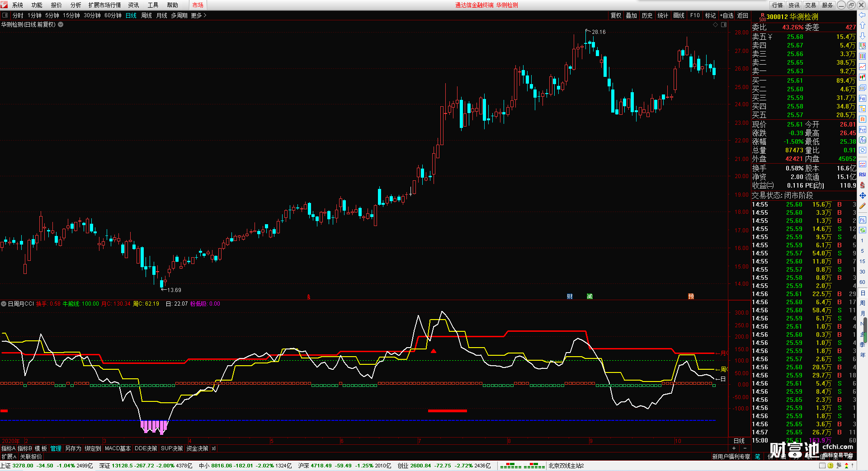
Task: Open the stacked documents sidebar icon
Action: 862,88
